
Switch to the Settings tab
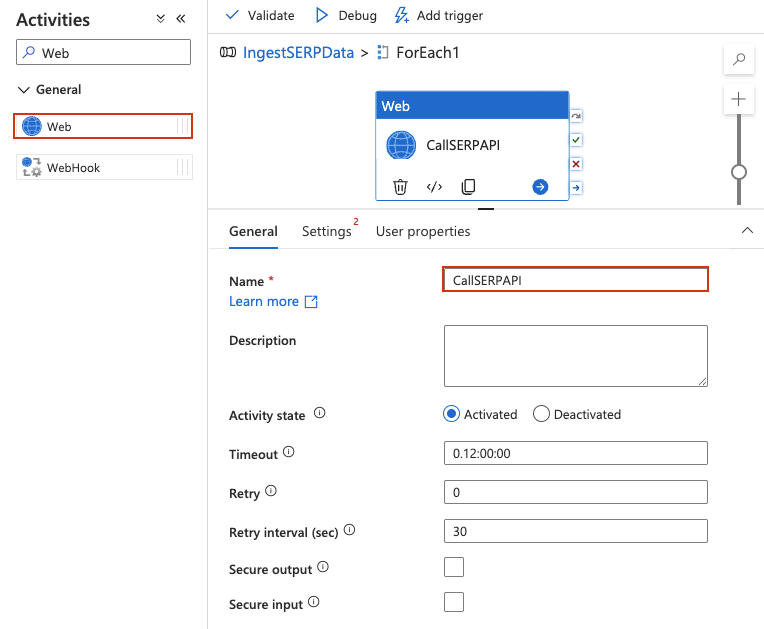(327, 231)
